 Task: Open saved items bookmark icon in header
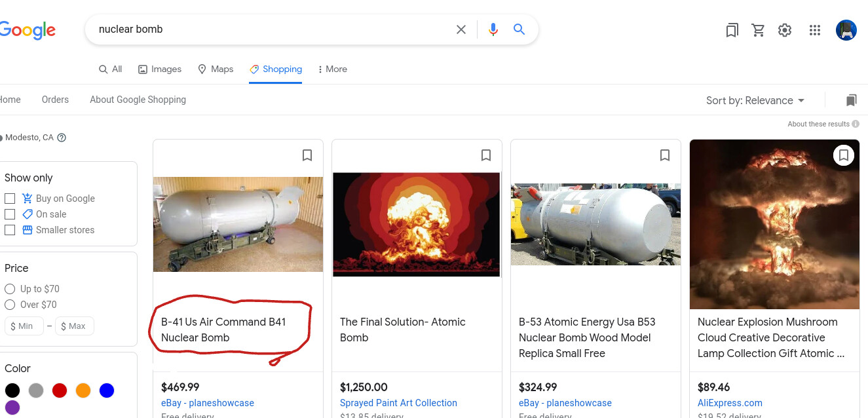point(732,30)
